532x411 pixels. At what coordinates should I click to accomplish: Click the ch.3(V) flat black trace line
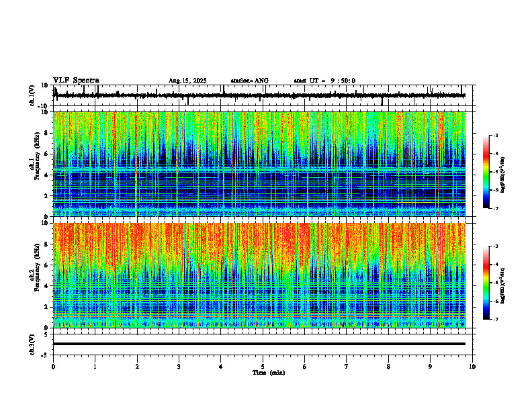tap(259, 344)
